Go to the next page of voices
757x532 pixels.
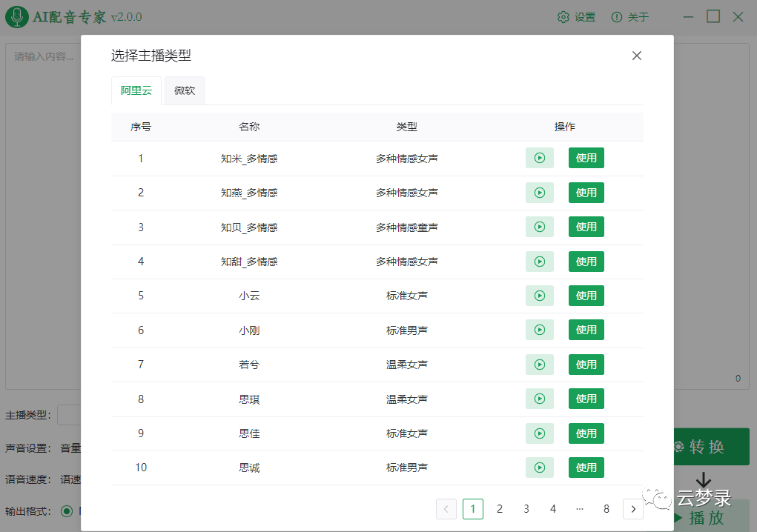633,509
